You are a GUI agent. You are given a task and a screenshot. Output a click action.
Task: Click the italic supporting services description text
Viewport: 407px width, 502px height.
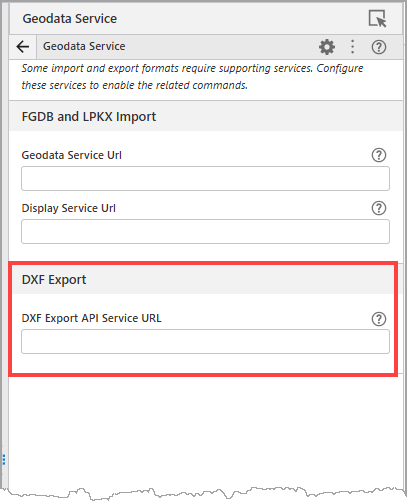click(192, 77)
